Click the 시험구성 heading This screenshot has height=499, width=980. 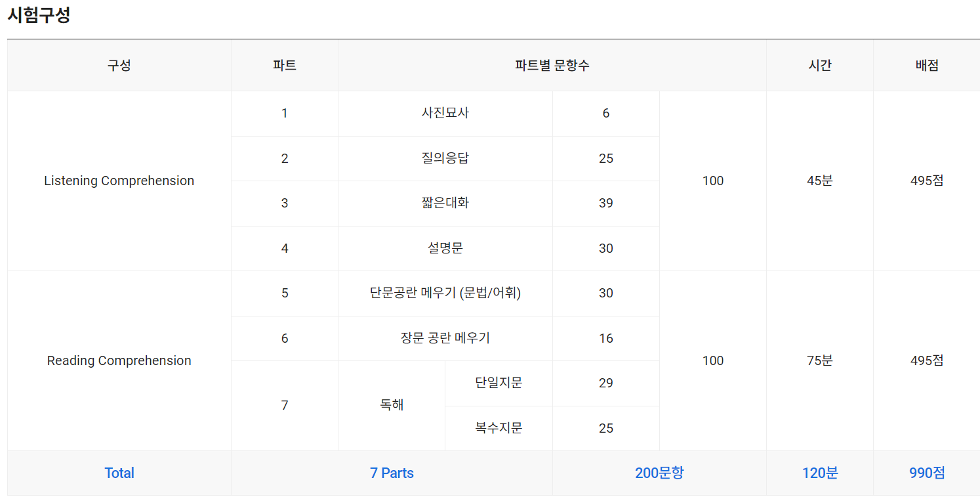39,16
